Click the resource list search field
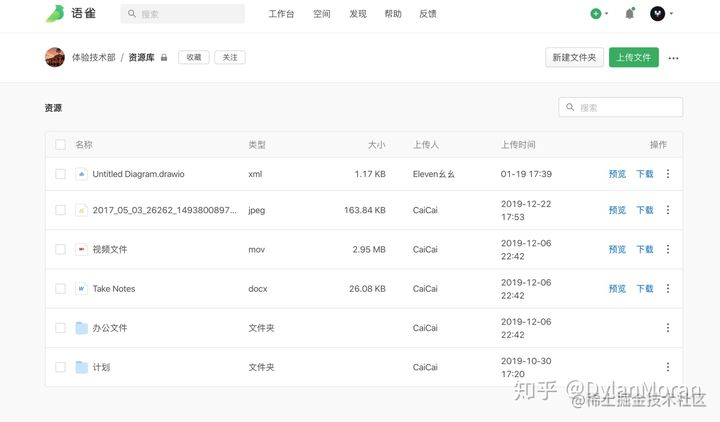Screen dimensions: 720x422 point(620,107)
